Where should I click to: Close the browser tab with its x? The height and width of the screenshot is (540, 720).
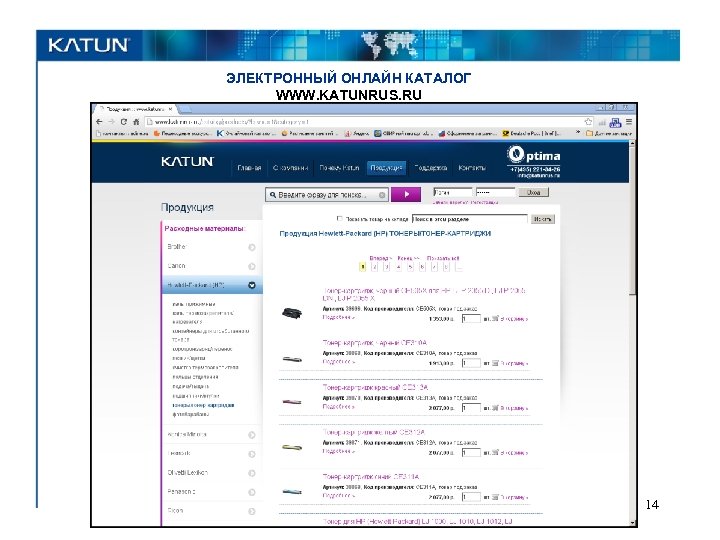(170, 109)
